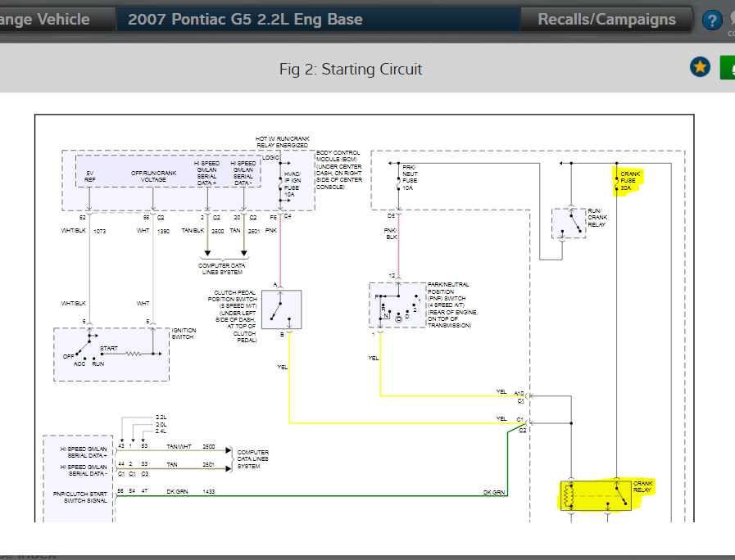Click the highlighted Crank Fuse 30A symbol
Viewport: 735px width, 560px height.
(x=616, y=181)
